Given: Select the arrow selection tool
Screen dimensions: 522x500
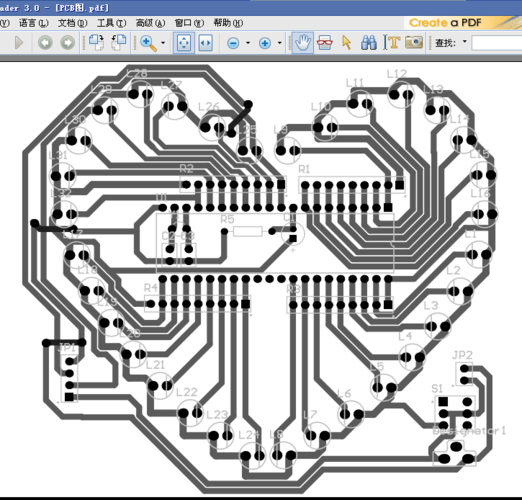Looking at the screenshot, I should pos(347,43).
